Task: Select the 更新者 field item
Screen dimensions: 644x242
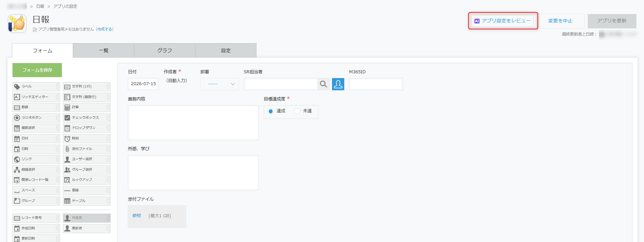Action: pyautogui.click(x=87, y=228)
